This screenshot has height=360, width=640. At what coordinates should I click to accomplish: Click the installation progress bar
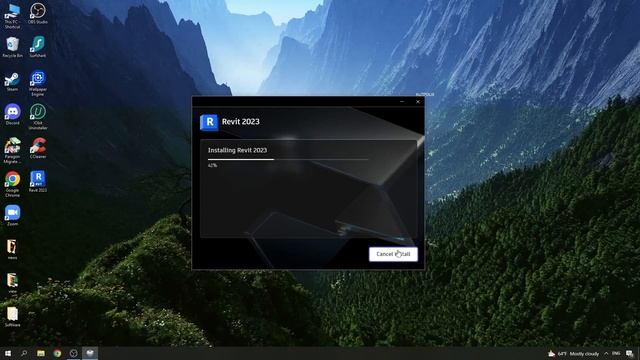point(288,159)
